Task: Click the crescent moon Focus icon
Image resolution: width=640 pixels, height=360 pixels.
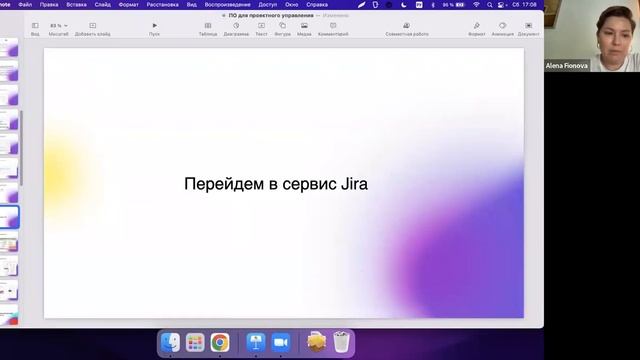Action: tap(404, 4)
